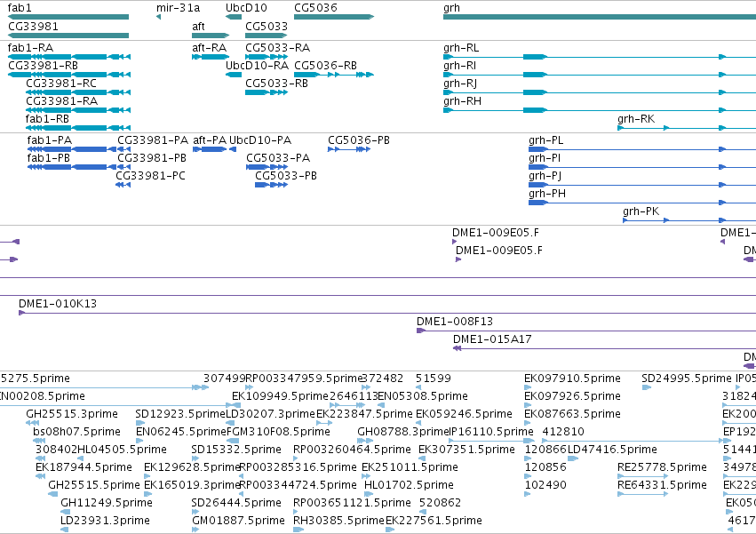
Task: Click the grh-RJ transcript label
Action: pos(460,84)
